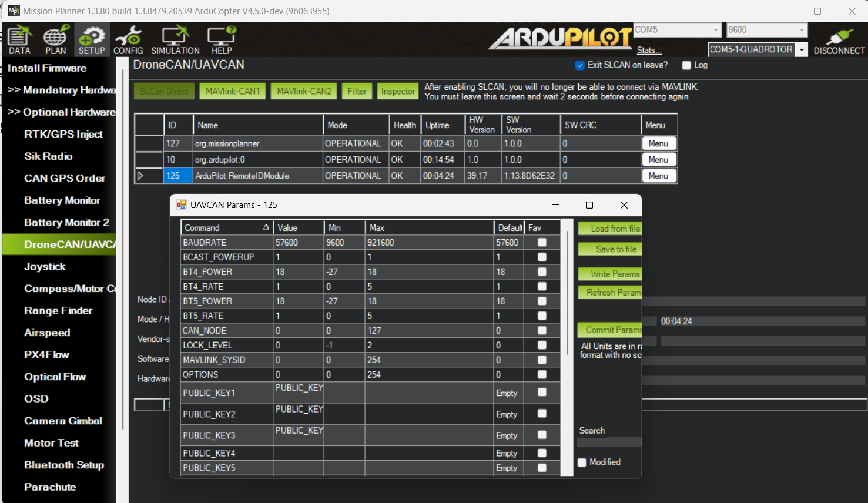Open Motor Test page
The image size is (868, 503).
[51, 443]
